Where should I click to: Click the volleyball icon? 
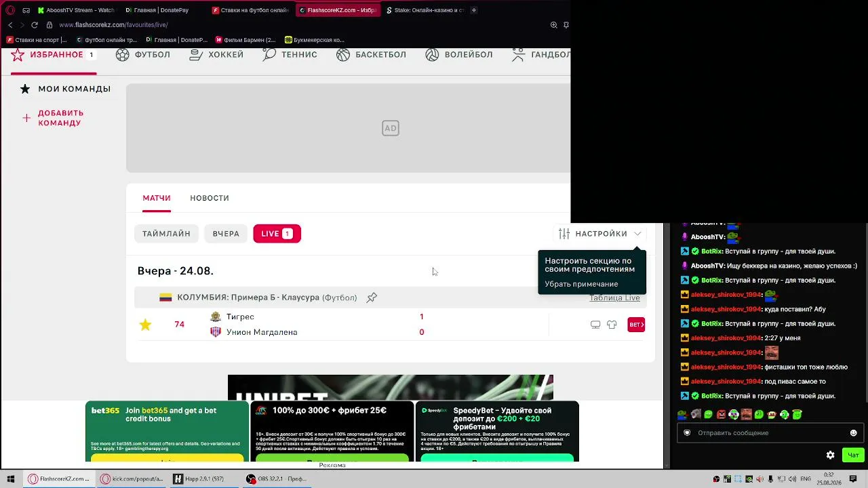coord(432,55)
